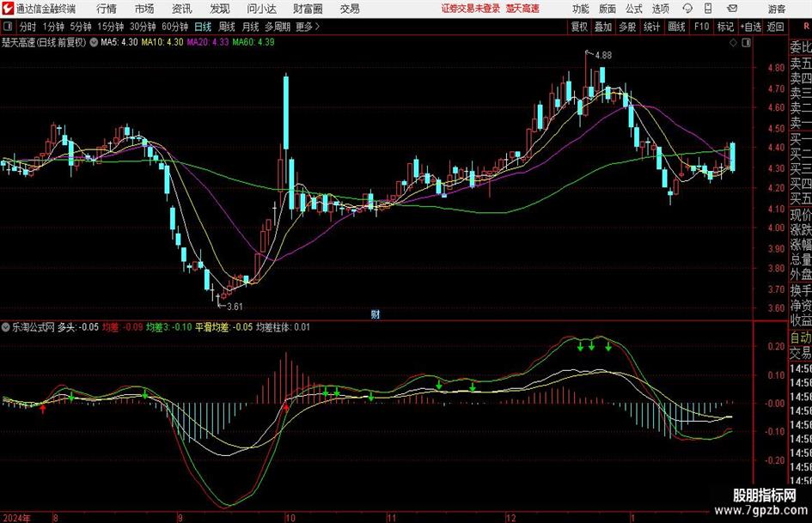
Task: Click the 均差3: -0.10 indicator value
Action: [168, 327]
